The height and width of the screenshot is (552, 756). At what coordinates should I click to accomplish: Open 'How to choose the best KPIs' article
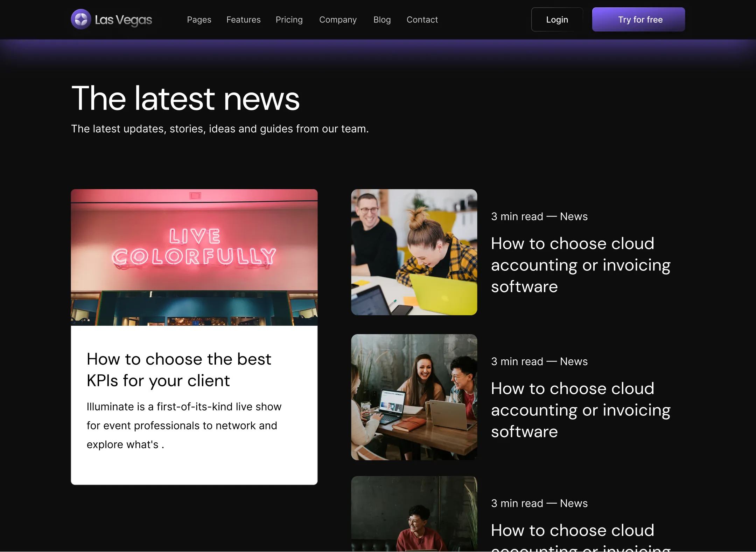pyautogui.click(x=179, y=370)
